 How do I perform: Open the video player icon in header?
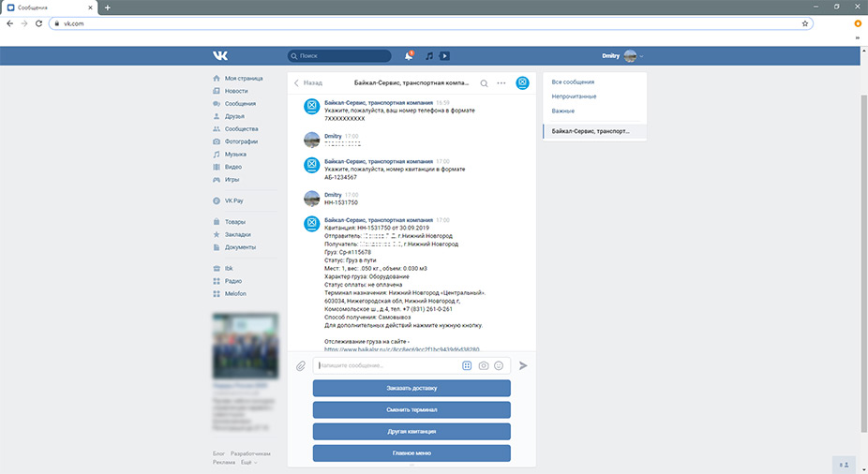click(x=444, y=56)
